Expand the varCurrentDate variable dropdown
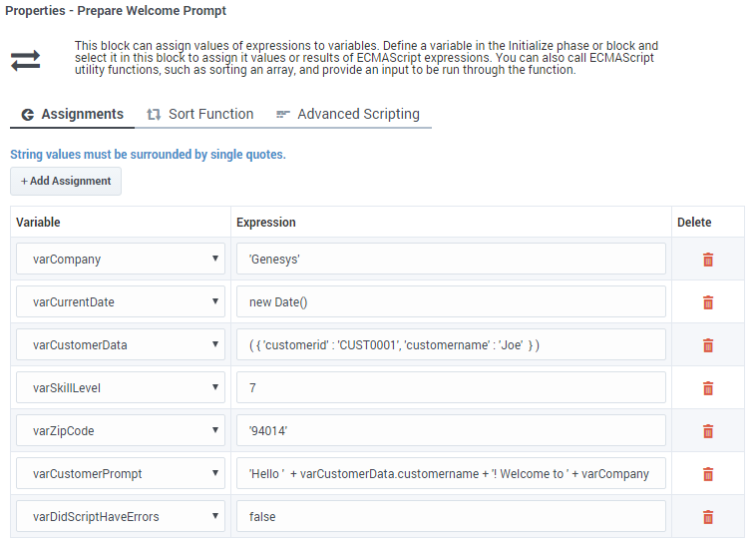The height and width of the screenshot is (549, 756). pyautogui.click(x=120, y=302)
